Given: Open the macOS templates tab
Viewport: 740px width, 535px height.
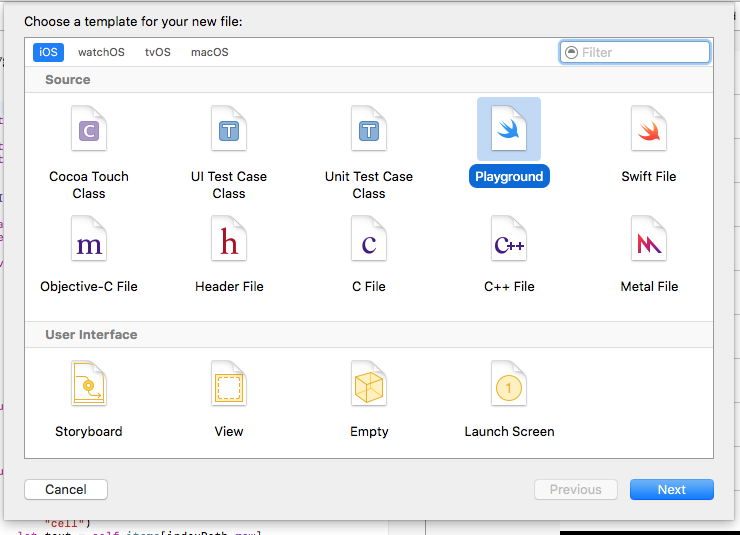Looking at the screenshot, I should (x=210, y=52).
